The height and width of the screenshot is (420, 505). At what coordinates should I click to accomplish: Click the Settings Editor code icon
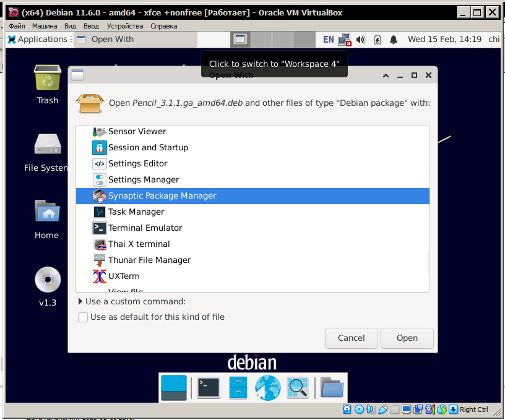pos(100,164)
